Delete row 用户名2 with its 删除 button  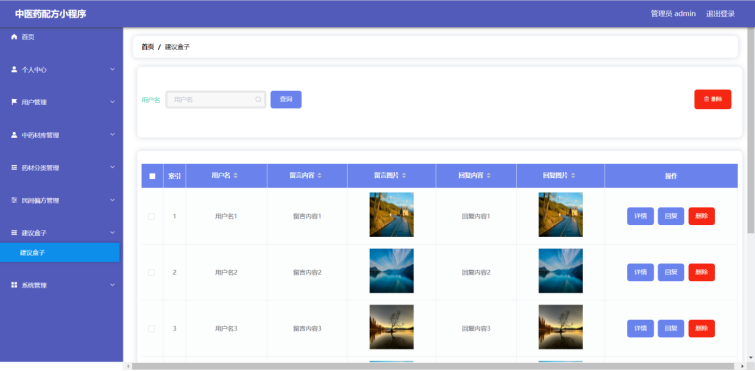coord(702,272)
